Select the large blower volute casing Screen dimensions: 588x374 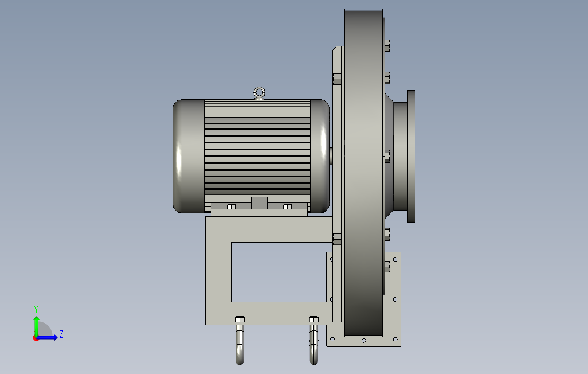363,173
